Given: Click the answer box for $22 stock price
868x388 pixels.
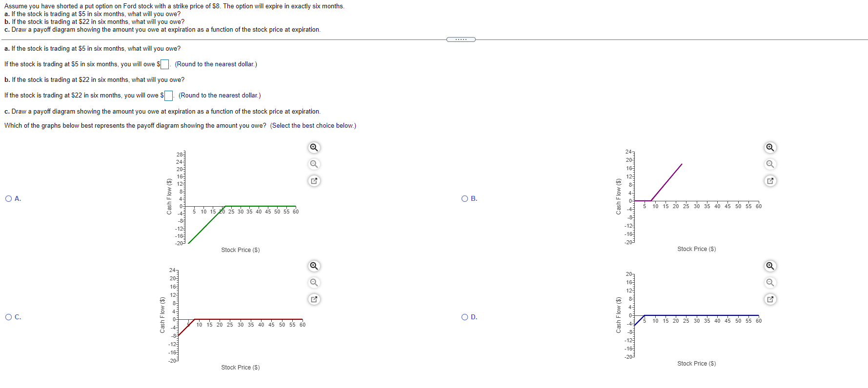Looking at the screenshot, I should click(x=168, y=96).
